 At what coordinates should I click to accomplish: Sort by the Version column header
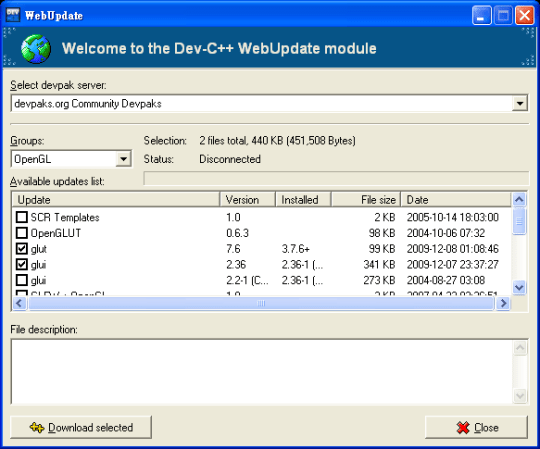tap(248, 200)
